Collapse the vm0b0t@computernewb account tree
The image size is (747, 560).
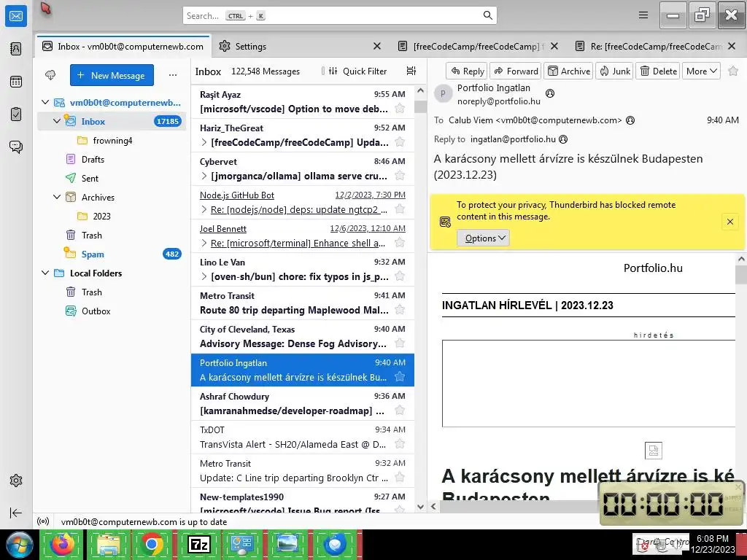click(45, 102)
